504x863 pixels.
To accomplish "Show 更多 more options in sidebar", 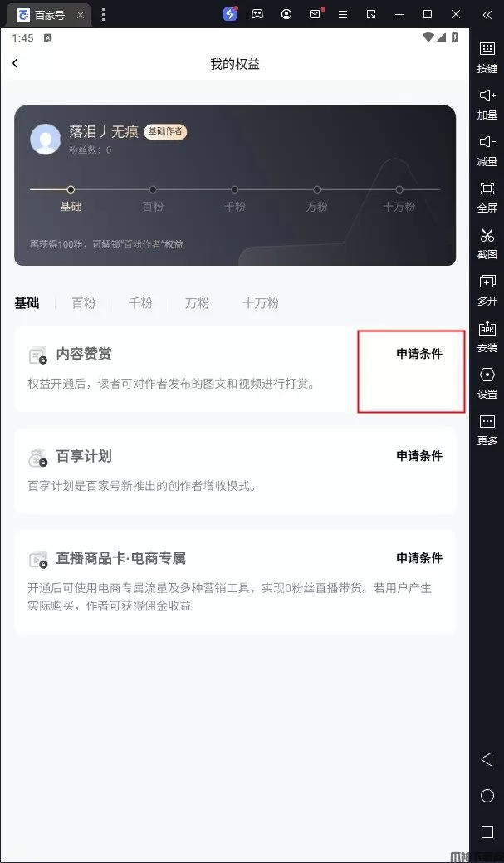I will [487, 429].
